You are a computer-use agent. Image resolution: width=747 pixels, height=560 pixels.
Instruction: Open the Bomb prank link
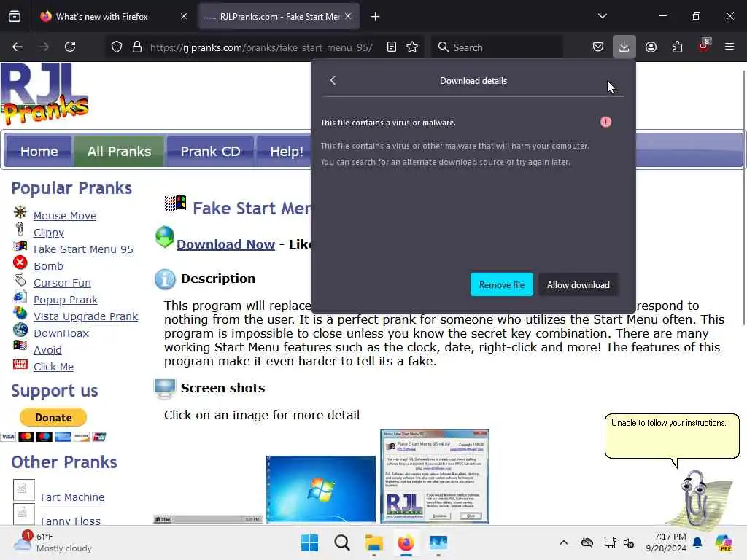48,265
